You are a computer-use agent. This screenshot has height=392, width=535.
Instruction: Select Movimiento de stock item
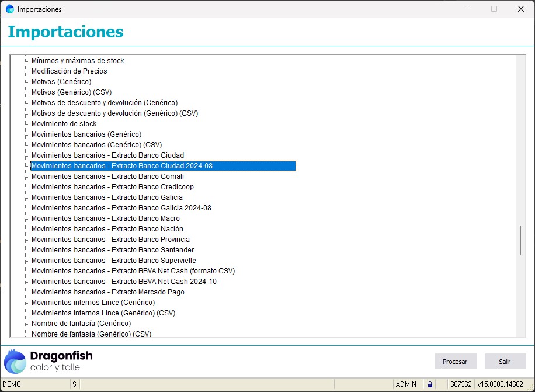64,124
